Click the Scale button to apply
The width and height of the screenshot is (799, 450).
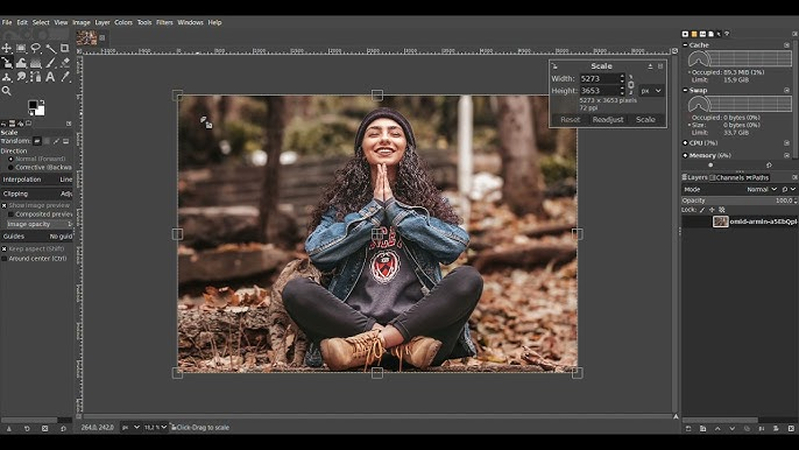click(x=645, y=120)
